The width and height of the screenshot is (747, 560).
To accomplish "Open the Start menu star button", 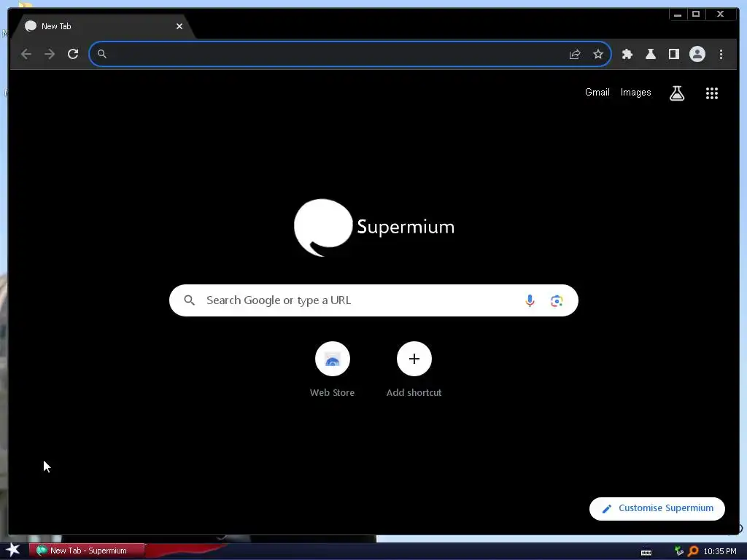I will 12,550.
